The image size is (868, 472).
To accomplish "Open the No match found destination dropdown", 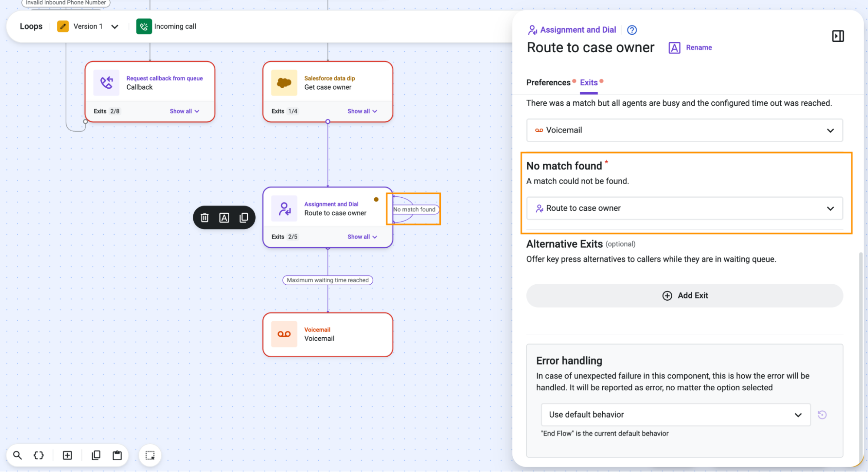I will [x=684, y=208].
